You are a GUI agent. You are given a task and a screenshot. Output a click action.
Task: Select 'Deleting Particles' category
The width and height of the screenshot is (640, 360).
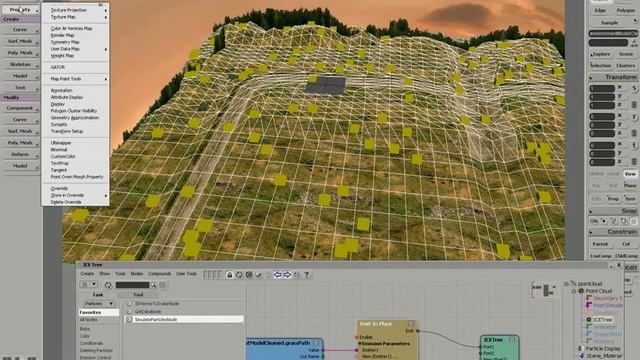[96, 350]
